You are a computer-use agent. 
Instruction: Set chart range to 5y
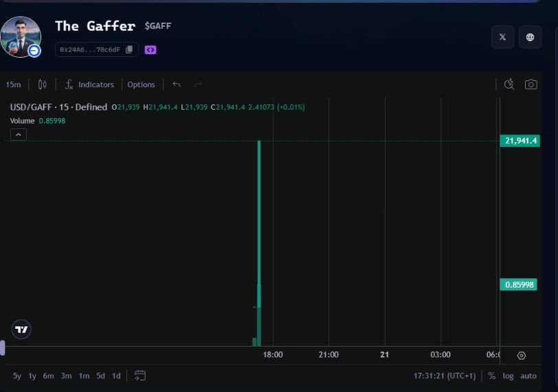click(x=17, y=376)
